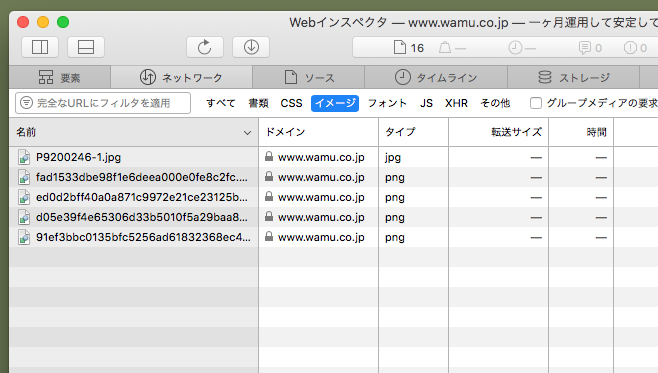Select the fad1533dbe98f1e6deea000e0fe8c2fc row name
This screenshot has width=658, height=373.
tap(142, 177)
